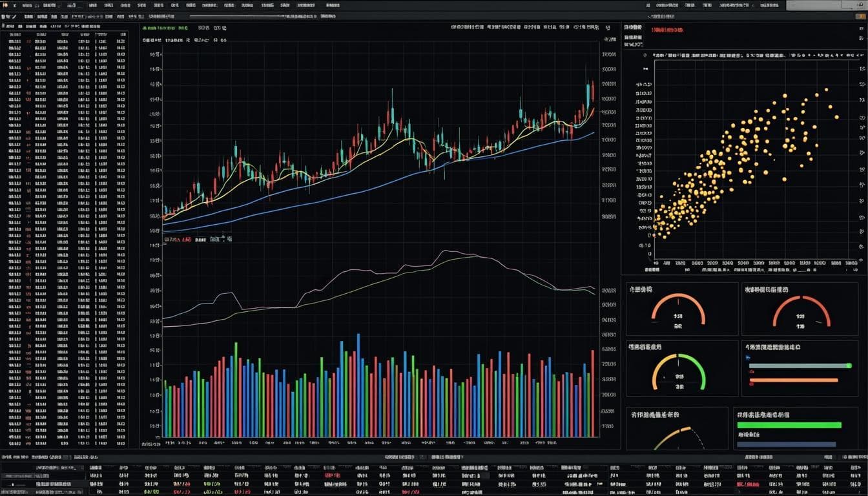Click the blue long-term moving average line
The width and height of the screenshot is (868, 496).
pos(387,183)
